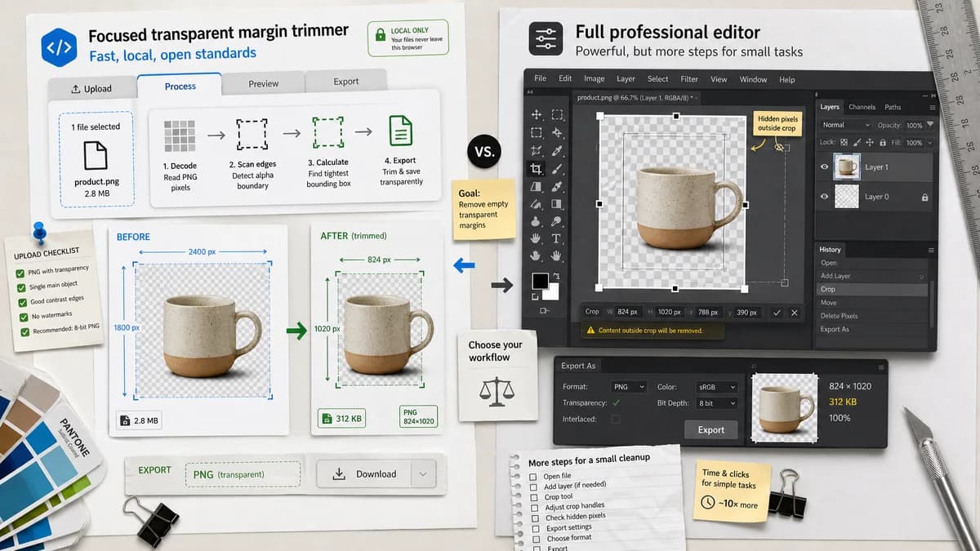Click the professional editor sliders icon

pos(546,38)
